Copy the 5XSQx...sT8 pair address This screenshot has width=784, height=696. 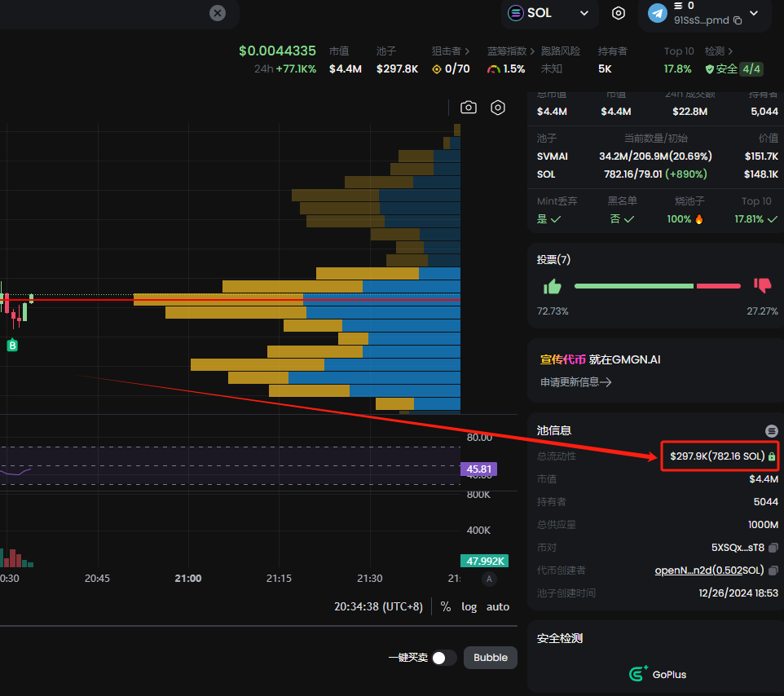point(773,548)
